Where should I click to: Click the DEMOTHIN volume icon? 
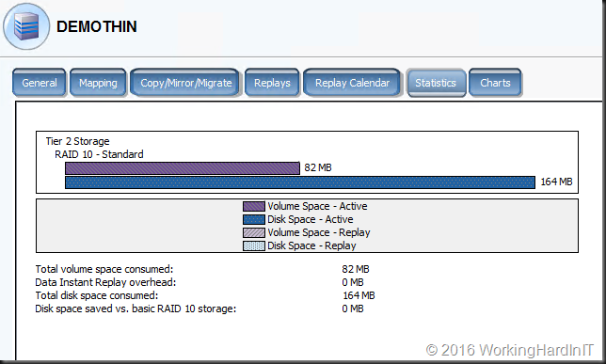pos(26,26)
